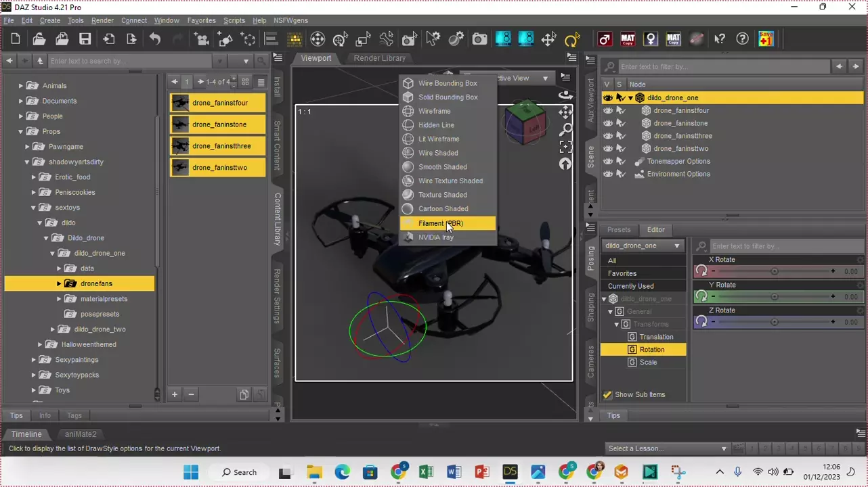Image resolution: width=868 pixels, height=487 pixels.
Task: Click the view cube in viewport
Action: (525, 122)
